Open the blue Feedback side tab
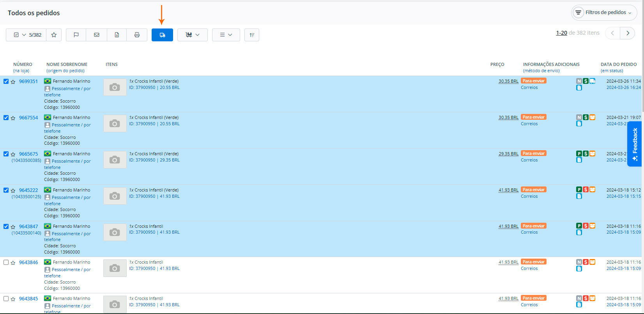 (x=635, y=144)
